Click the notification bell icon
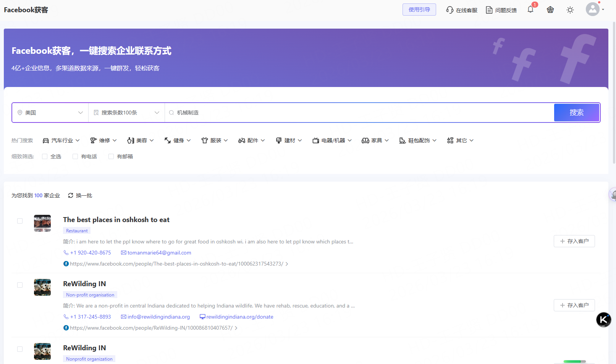This screenshot has height=364, width=616. click(x=530, y=10)
